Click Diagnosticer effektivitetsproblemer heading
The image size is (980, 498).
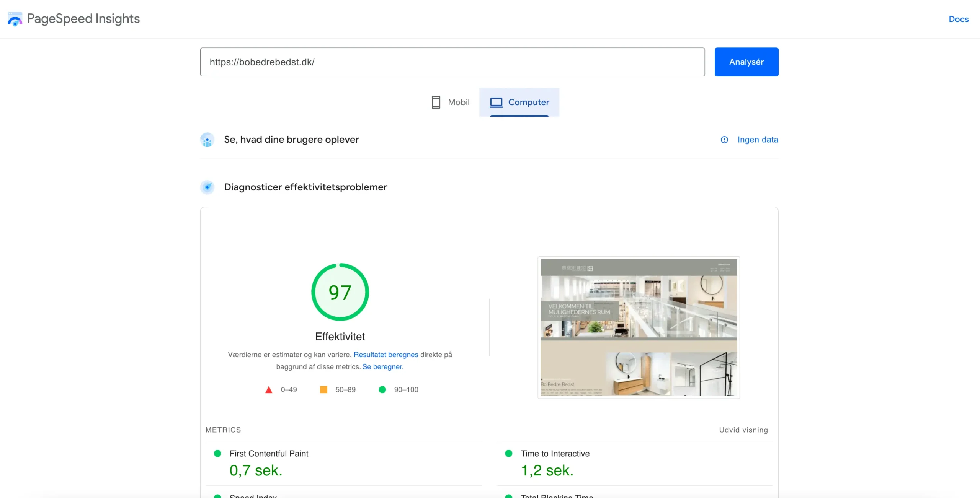(305, 187)
